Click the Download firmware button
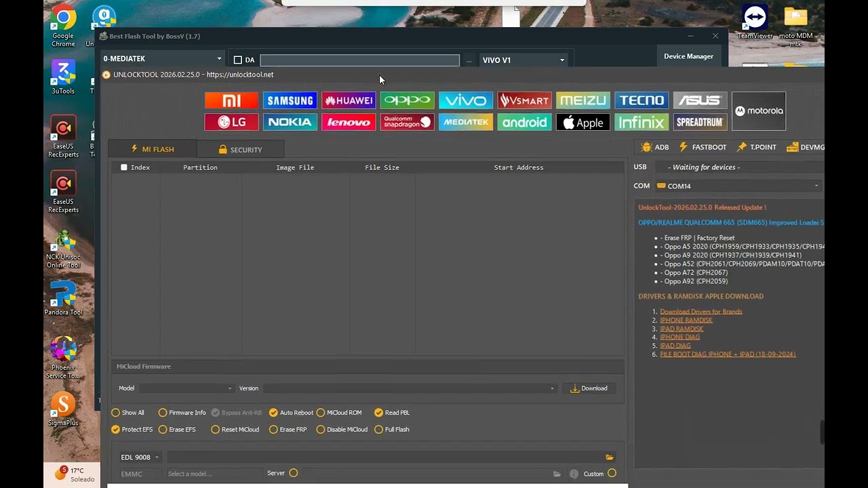868x488 pixels. 589,388
